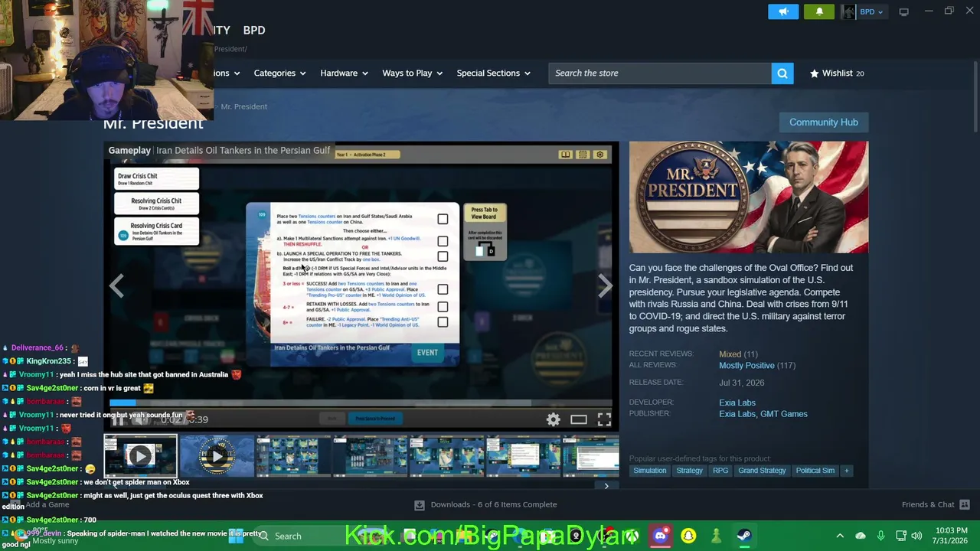The image size is (980, 551).
Task: Select the RPG tag
Action: point(720,471)
